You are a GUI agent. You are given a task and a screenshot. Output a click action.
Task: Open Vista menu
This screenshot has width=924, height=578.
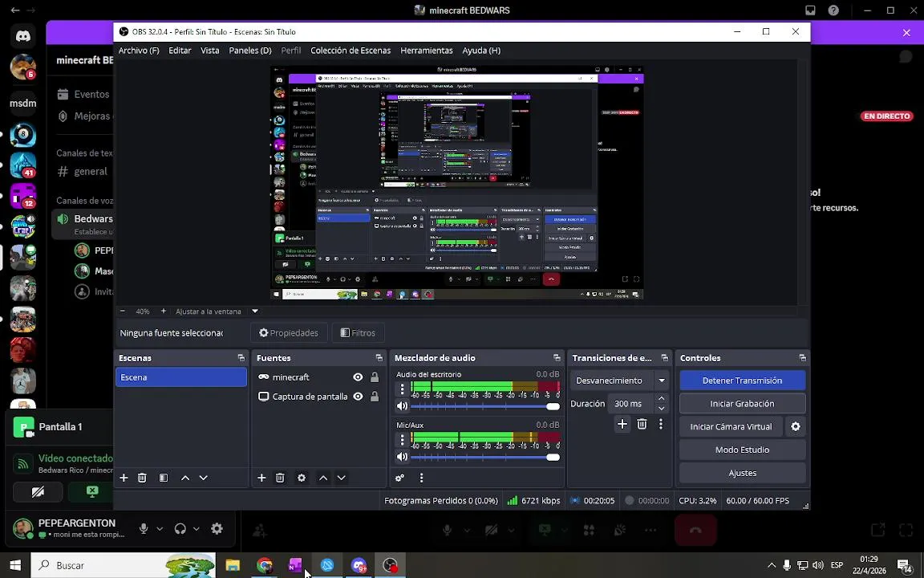pyautogui.click(x=210, y=51)
